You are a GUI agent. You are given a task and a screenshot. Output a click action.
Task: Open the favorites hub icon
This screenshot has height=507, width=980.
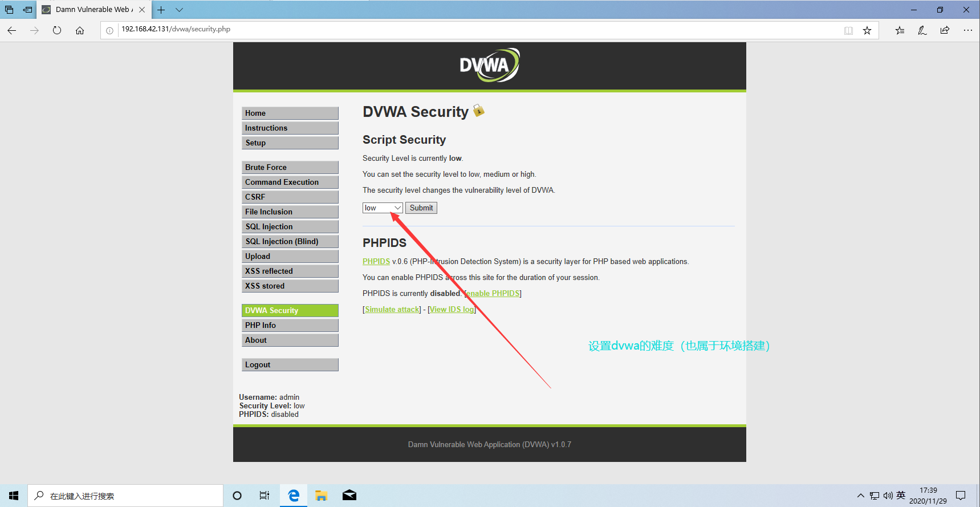point(900,30)
